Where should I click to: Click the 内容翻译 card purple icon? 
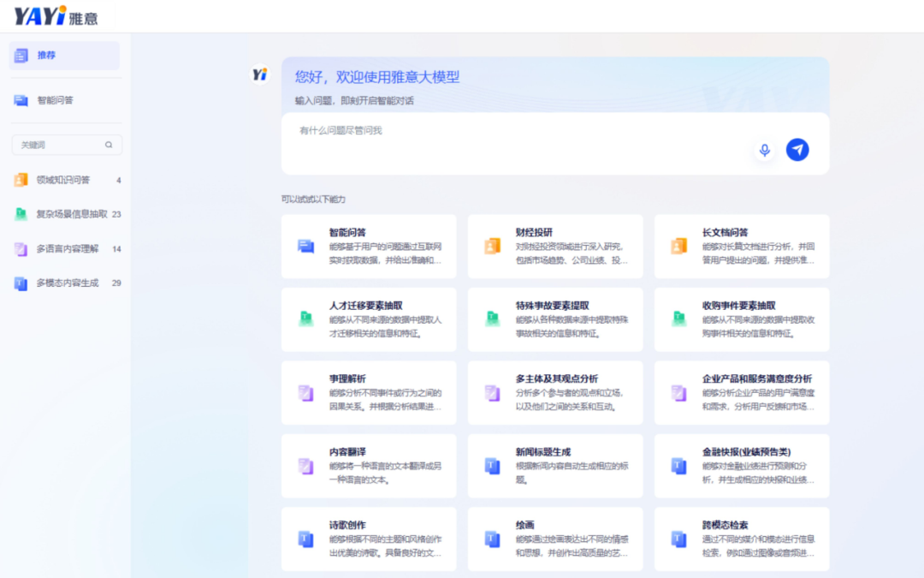(305, 465)
